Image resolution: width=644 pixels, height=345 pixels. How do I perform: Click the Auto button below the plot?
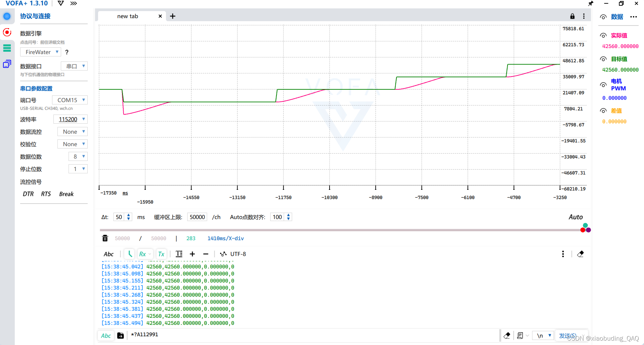point(575,217)
